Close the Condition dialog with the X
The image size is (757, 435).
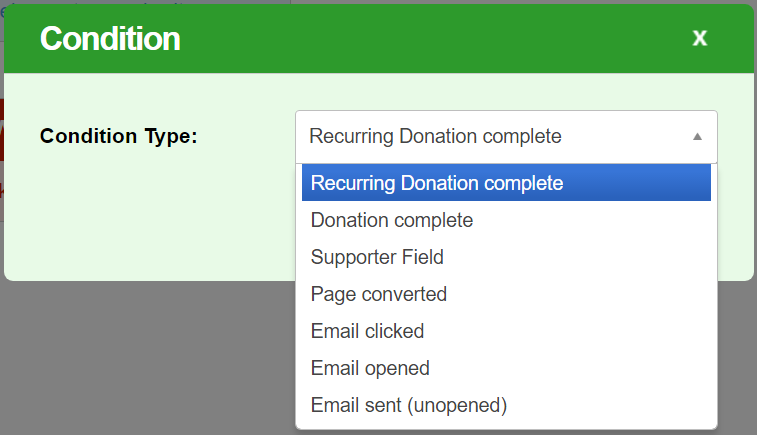(700, 38)
